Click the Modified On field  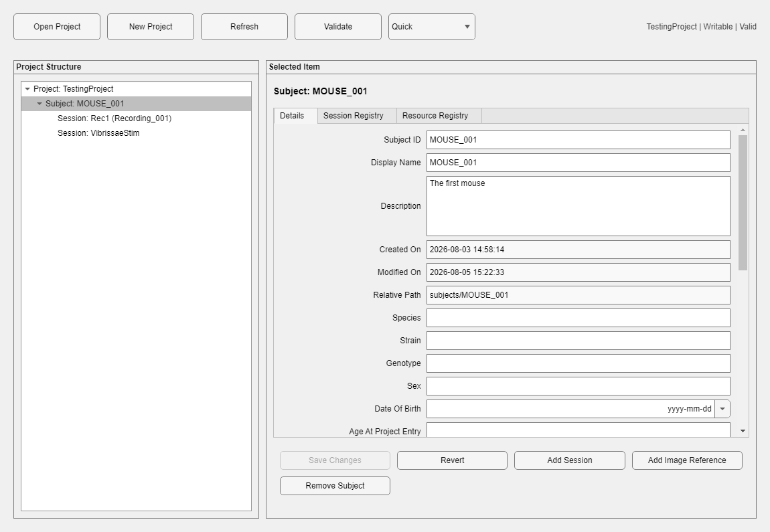tap(578, 272)
